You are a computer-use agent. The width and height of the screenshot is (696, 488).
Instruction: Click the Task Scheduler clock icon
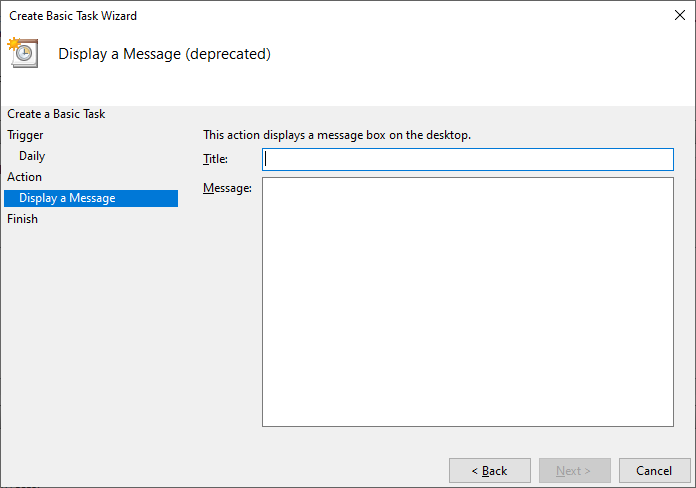tap(23, 52)
